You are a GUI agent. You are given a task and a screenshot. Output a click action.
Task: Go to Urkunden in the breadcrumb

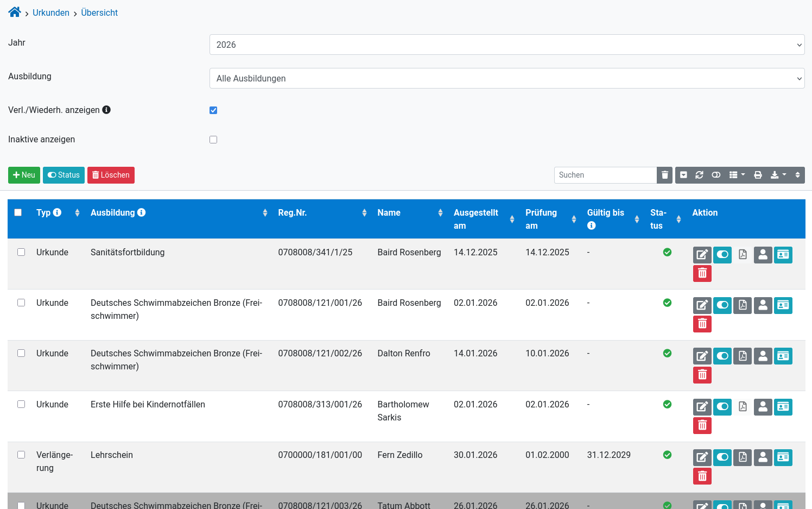pyautogui.click(x=51, y=12)
